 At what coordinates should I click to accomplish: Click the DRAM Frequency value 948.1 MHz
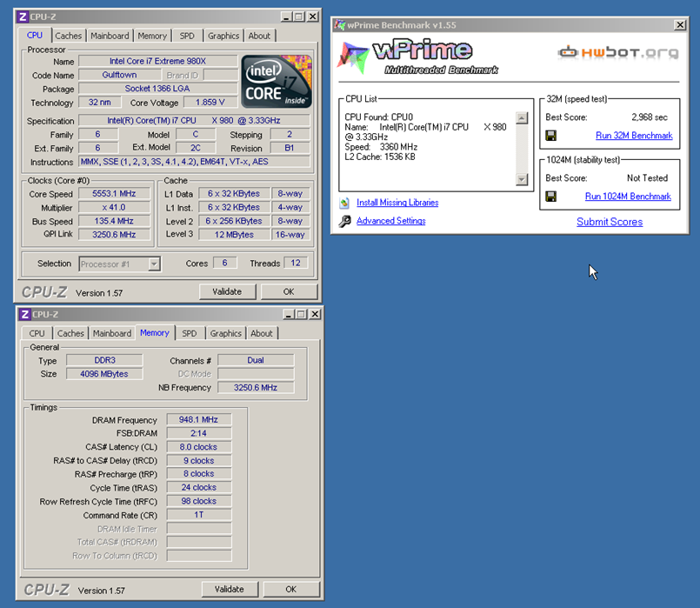[198, 419]
